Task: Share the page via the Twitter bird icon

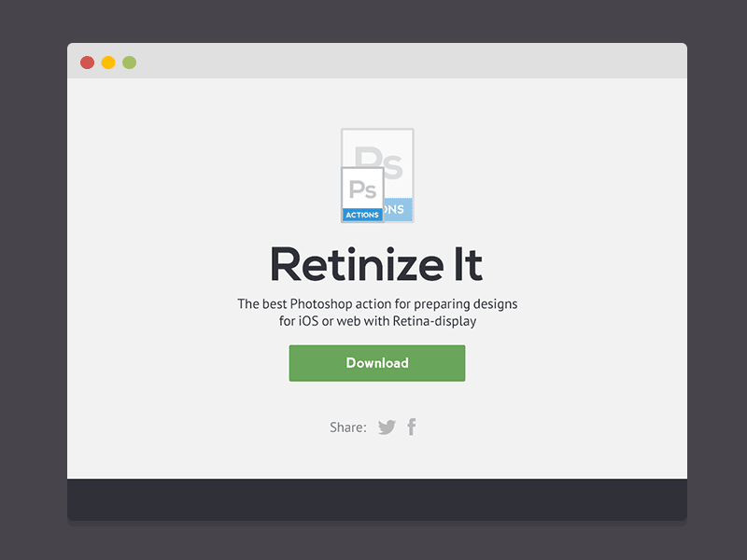Action: pyautogui.click(x=387, y=427)
